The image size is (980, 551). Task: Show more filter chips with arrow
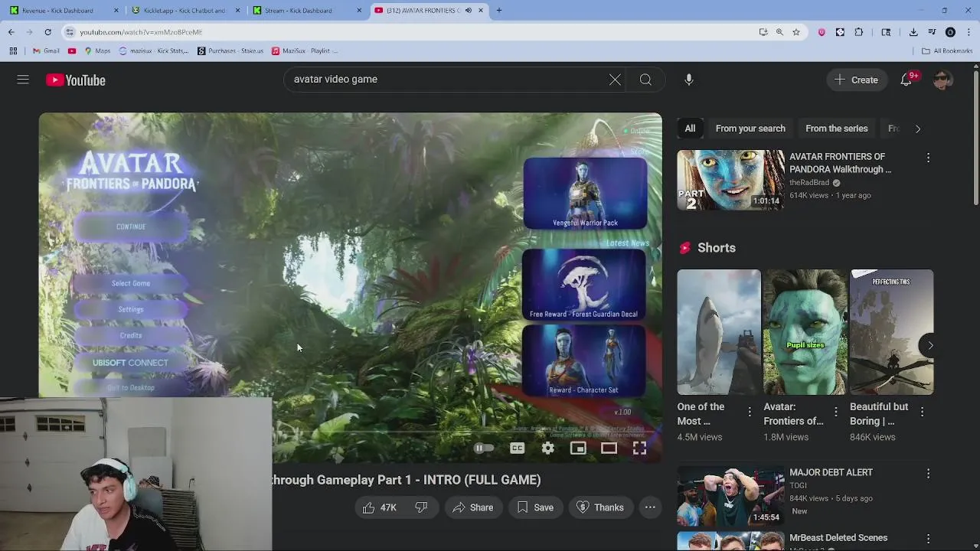[918, 129]
